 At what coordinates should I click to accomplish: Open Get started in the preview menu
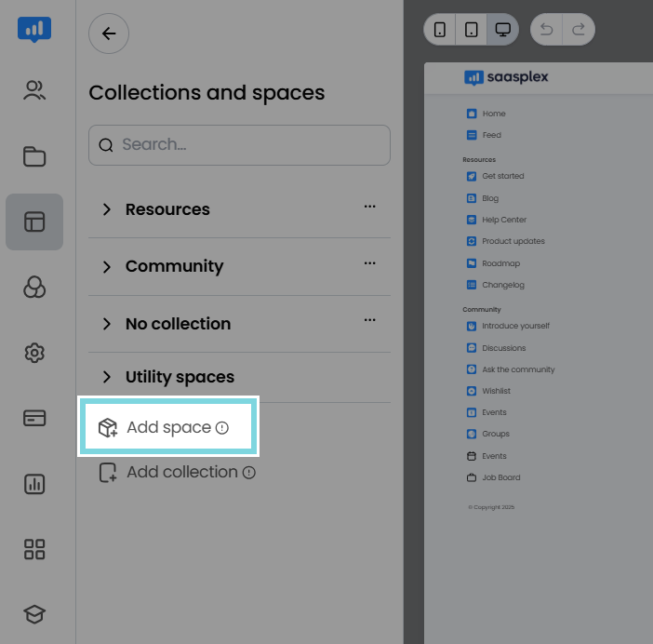pos(503,176)
